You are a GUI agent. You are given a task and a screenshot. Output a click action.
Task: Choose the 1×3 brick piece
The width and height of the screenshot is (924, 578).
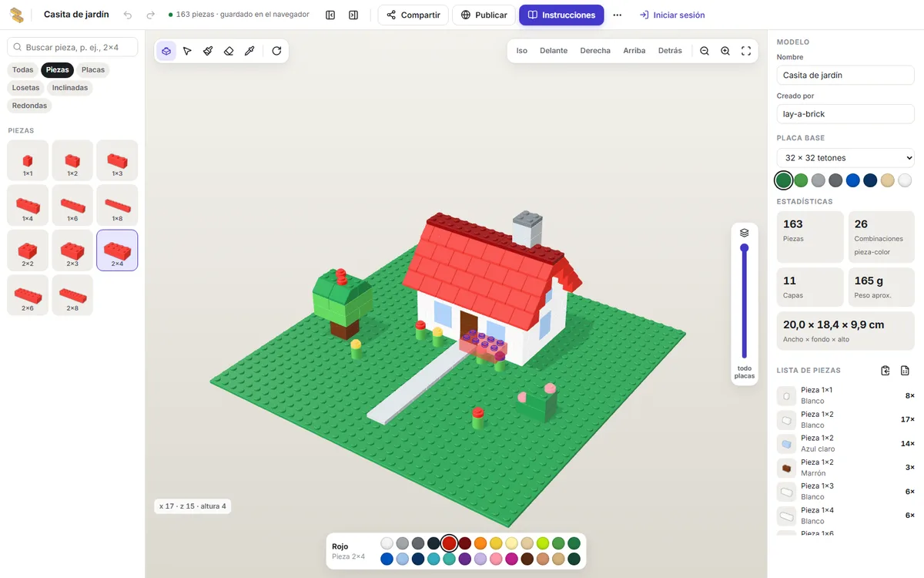[117, 160]
